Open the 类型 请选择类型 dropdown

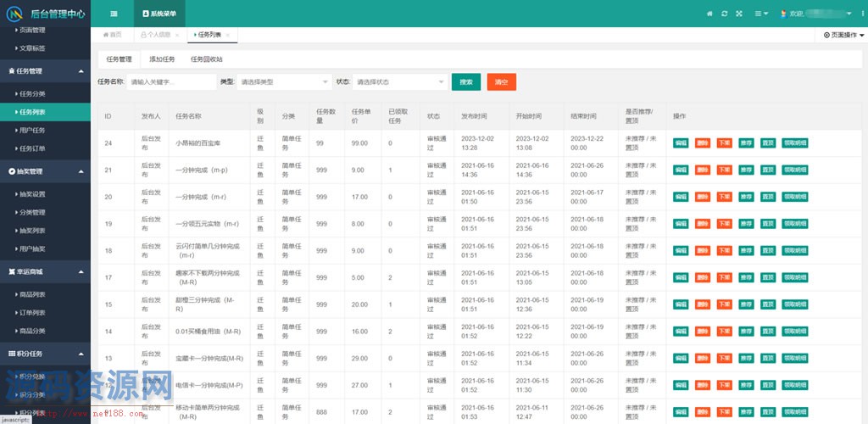[x=285, y=82]
